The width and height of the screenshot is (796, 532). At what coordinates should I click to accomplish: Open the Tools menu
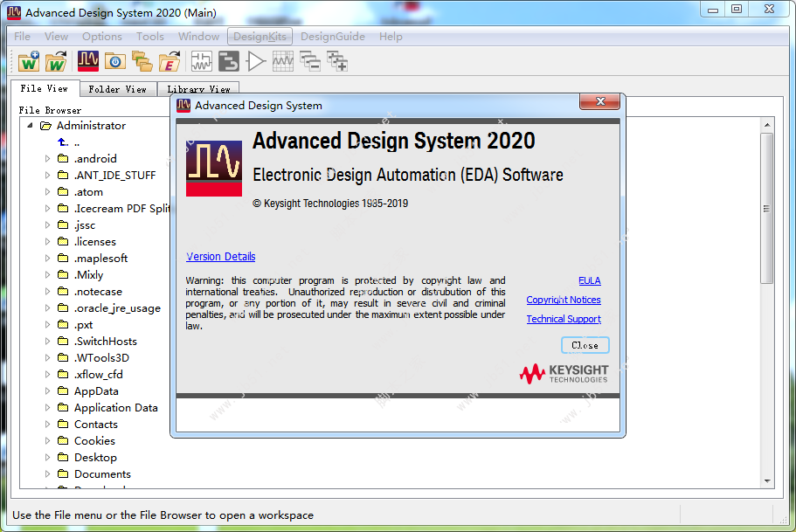(150, 37)
